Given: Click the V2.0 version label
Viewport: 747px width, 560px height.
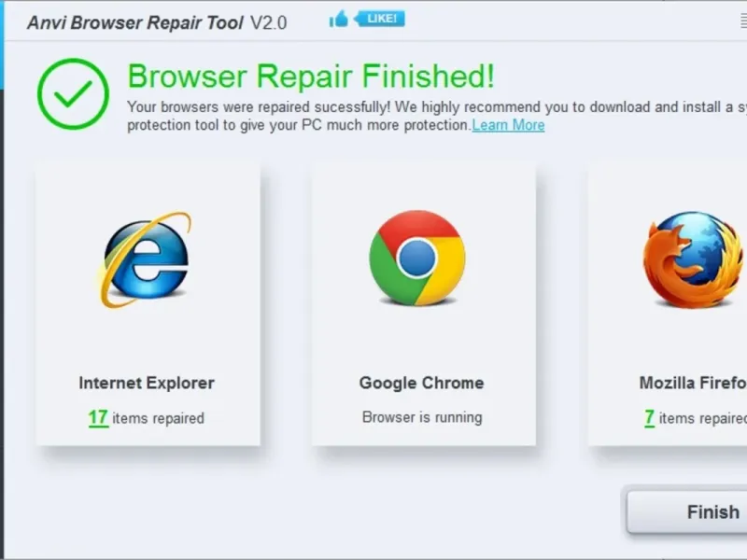Looking at the screenshot, I should tap(268, 22).
